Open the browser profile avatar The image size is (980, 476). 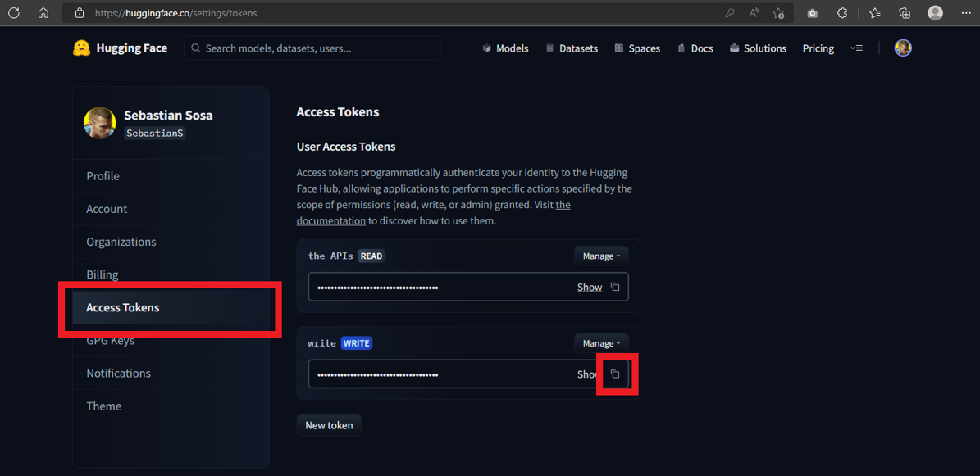(935, 12)
